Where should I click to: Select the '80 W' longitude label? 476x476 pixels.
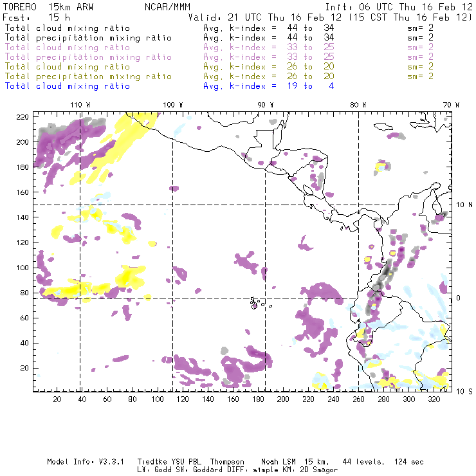(358, 105)
